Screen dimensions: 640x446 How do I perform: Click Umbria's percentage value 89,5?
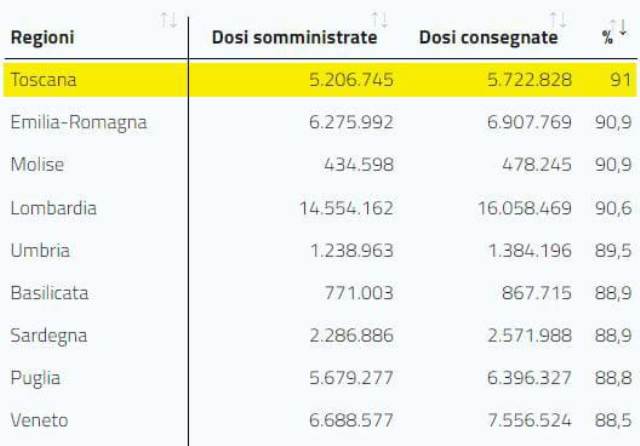(612, 250)
